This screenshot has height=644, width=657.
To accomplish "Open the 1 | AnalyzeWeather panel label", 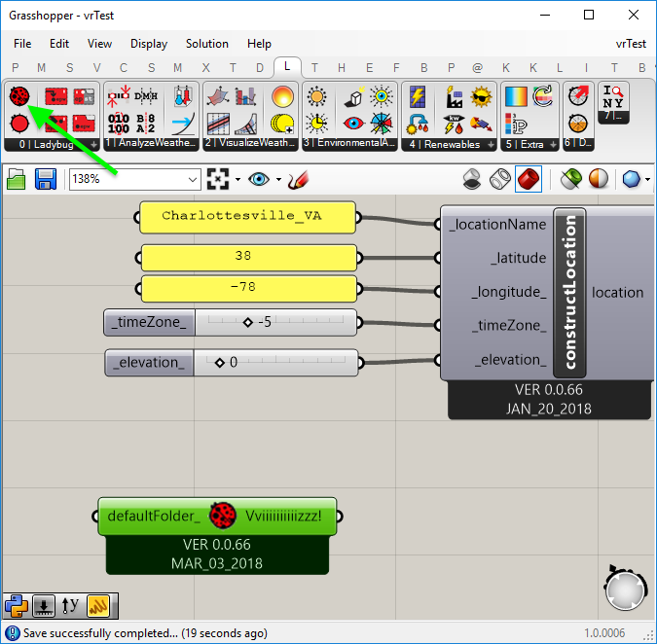I will coord(151,143).
